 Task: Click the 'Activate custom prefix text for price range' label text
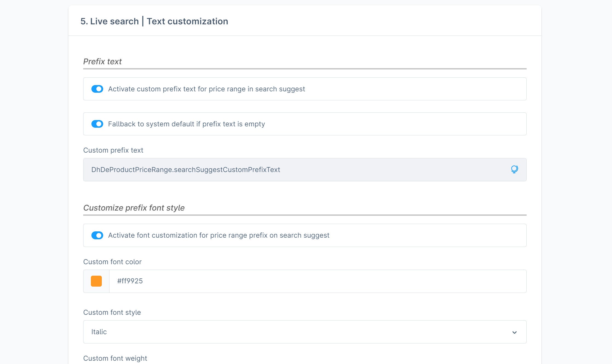[206, 89]
